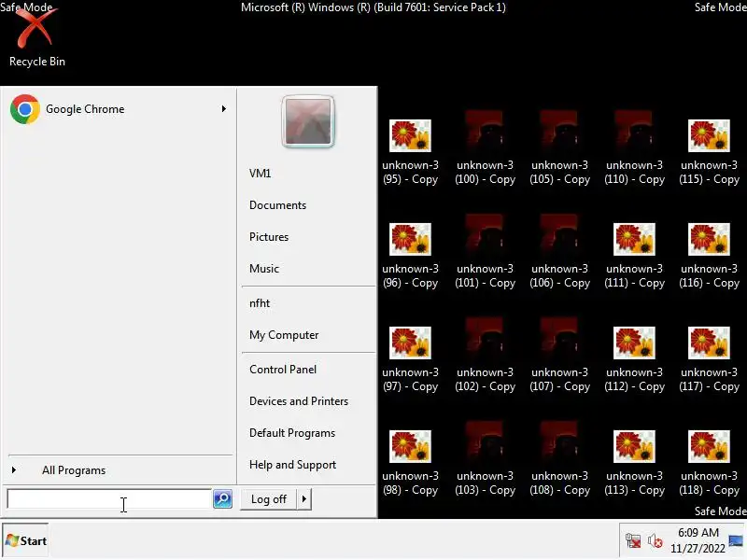Open the nfht menu entry

point(260,303)
